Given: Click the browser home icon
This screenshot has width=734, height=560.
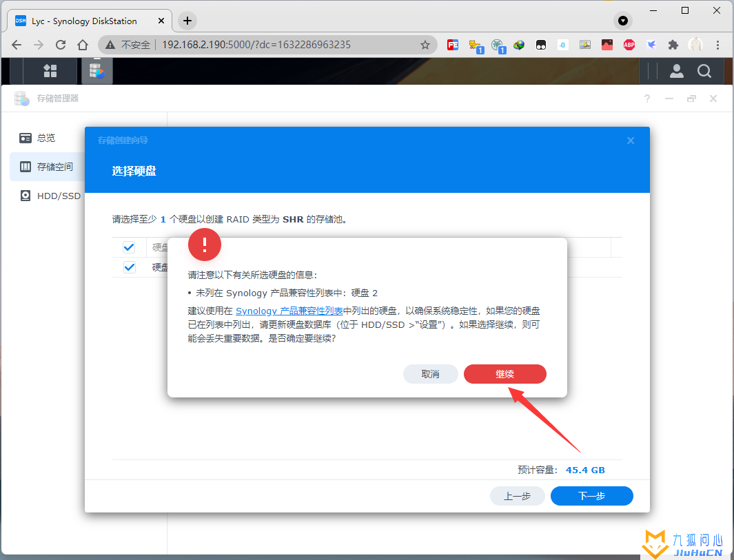Looking at the screenshot, I should click(83, 45).
